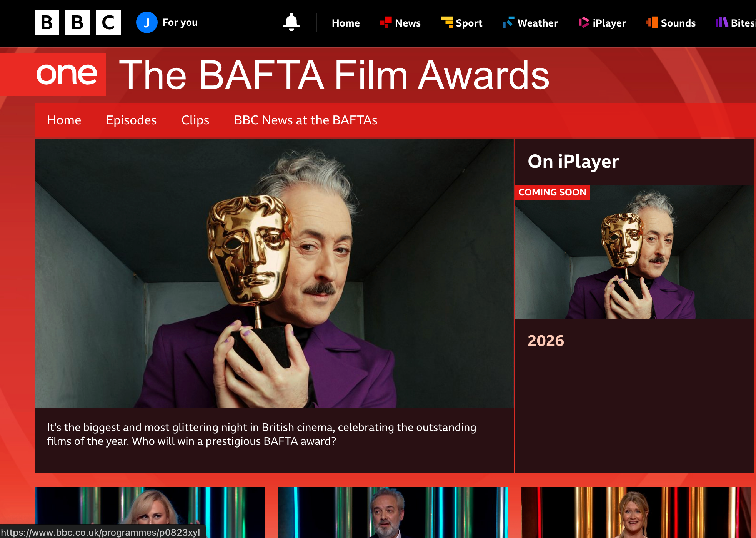Open the For you link
756x538 pixels.
(x=180, y=22)
